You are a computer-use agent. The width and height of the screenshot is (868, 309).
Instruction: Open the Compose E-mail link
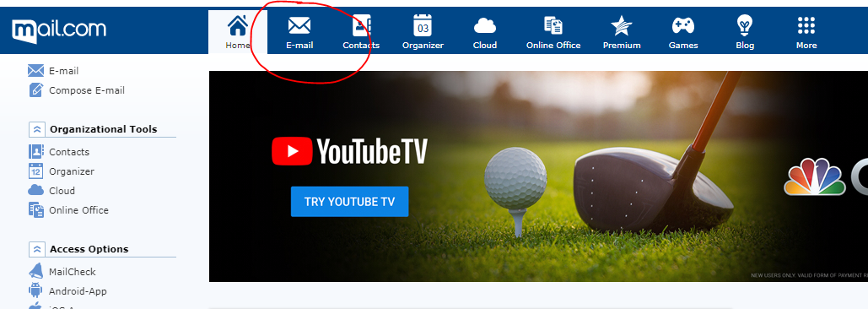click(87, 90)
